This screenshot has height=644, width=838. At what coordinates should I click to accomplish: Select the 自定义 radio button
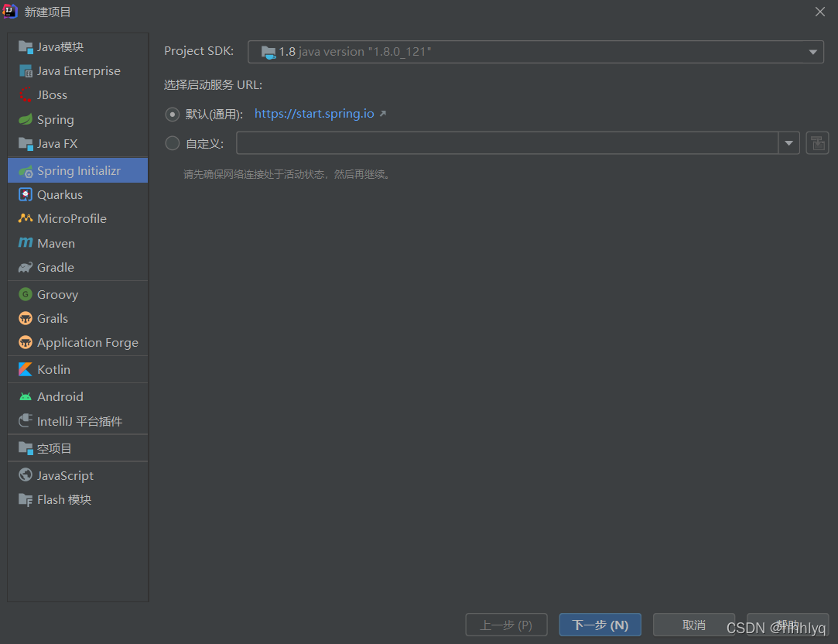[x=172, y=143]
